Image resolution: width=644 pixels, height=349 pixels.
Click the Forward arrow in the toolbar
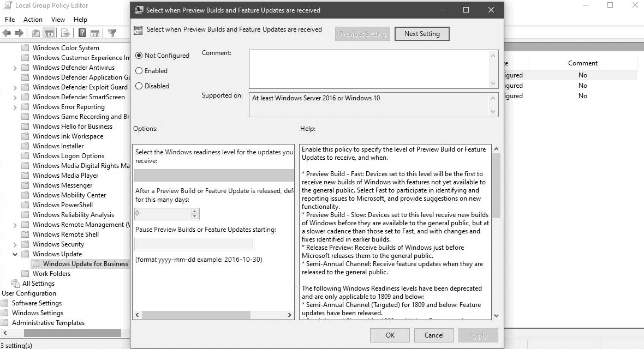point(19,33)
